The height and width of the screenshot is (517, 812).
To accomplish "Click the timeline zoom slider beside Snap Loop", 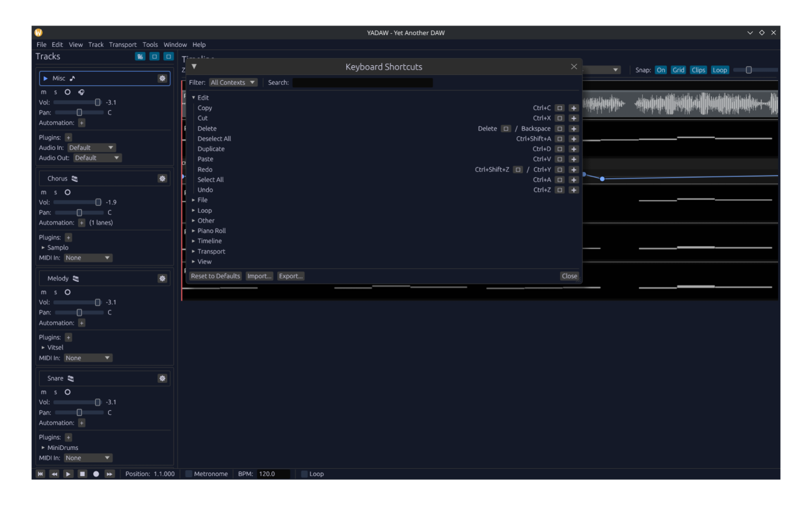I will pyautogui.click(x=755, y=70).
